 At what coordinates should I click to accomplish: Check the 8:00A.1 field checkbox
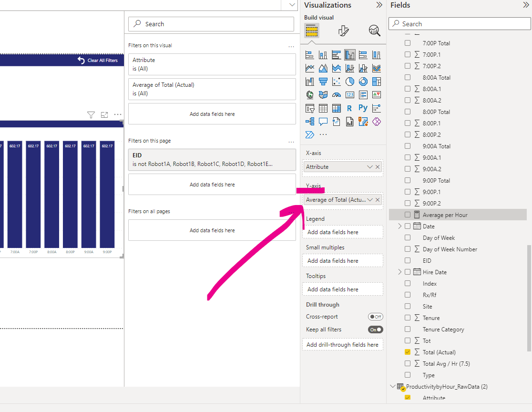(408, 89)
